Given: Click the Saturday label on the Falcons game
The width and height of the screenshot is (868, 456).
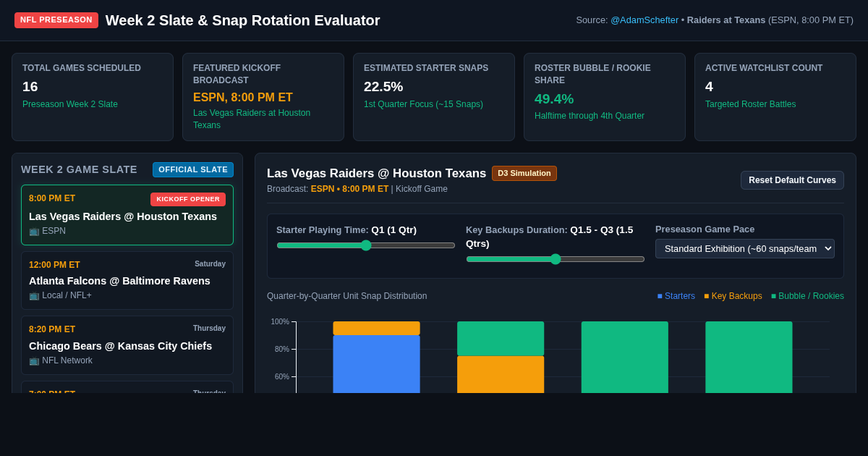Looking at the screenshot, I should click(x=210, y=264).
